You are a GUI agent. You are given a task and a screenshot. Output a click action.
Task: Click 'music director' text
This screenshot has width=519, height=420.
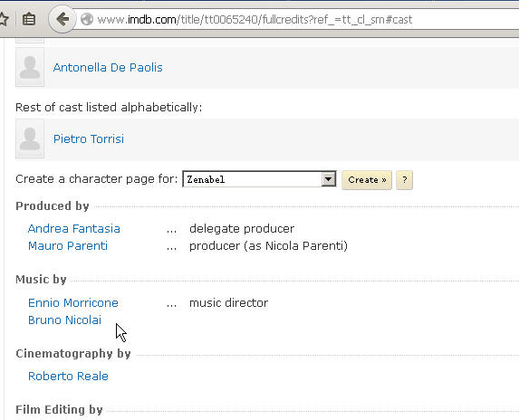point(229,303)
